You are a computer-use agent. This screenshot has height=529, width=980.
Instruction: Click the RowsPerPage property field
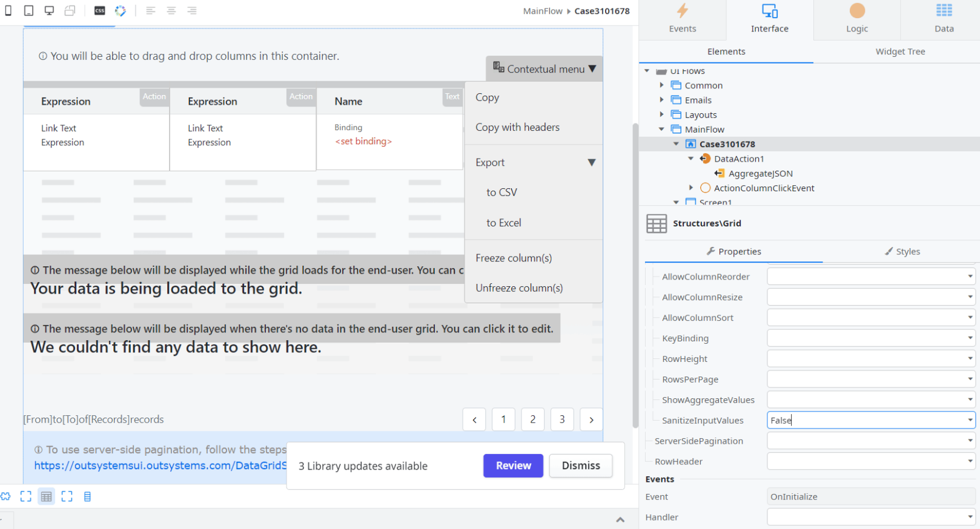871,379
